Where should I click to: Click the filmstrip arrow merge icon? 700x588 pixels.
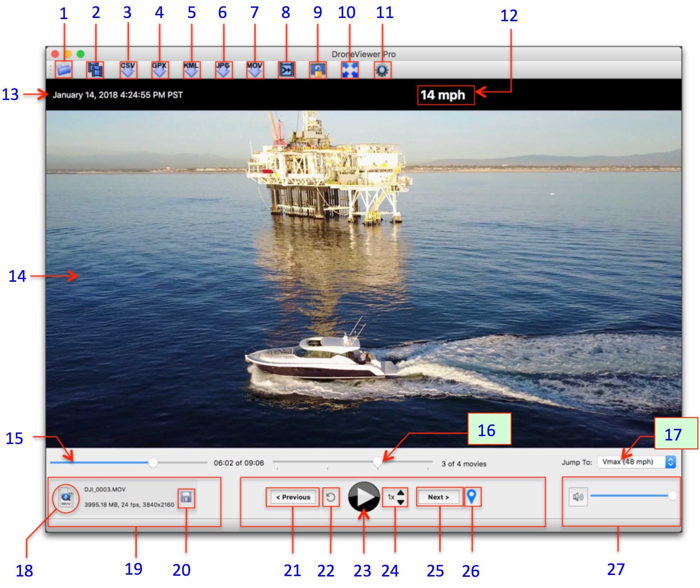(x=287, y=69)
